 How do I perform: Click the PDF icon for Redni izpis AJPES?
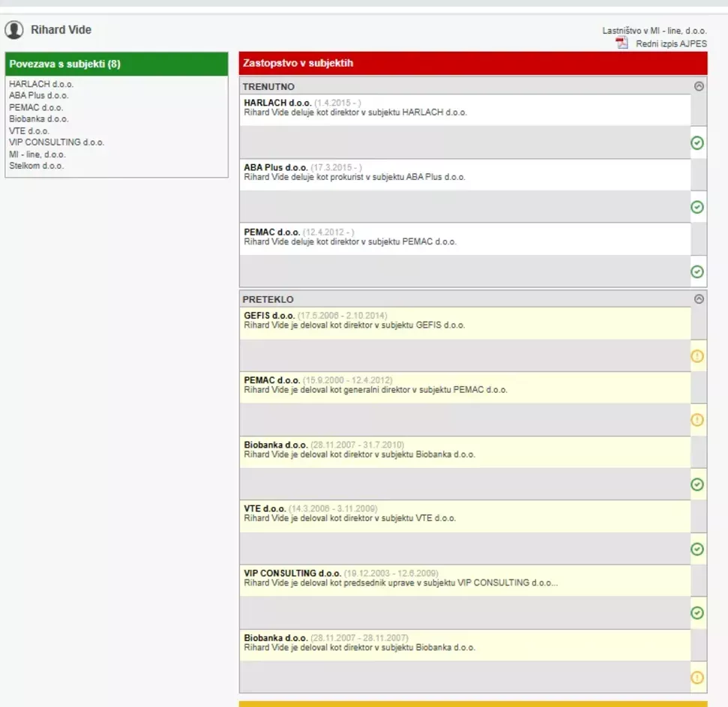pos(622,43)
